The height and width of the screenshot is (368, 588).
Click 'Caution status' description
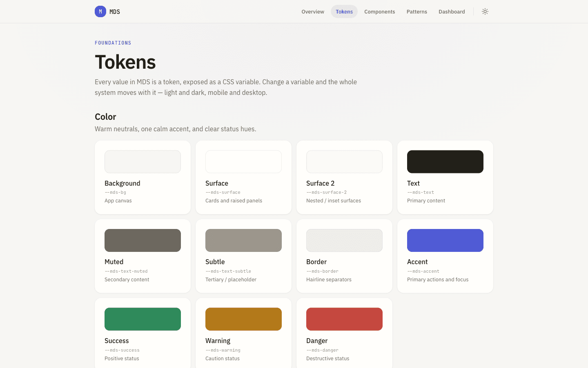click(x=223, y=359)
